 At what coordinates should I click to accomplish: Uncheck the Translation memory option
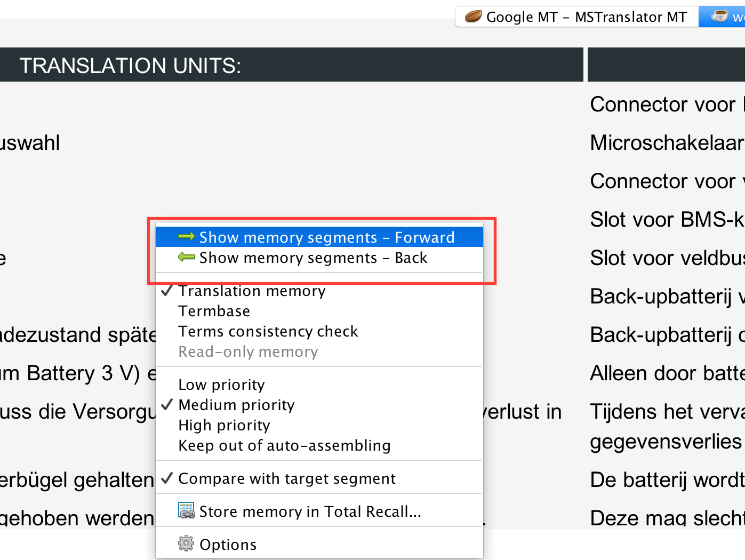click(x=252, y=291)
